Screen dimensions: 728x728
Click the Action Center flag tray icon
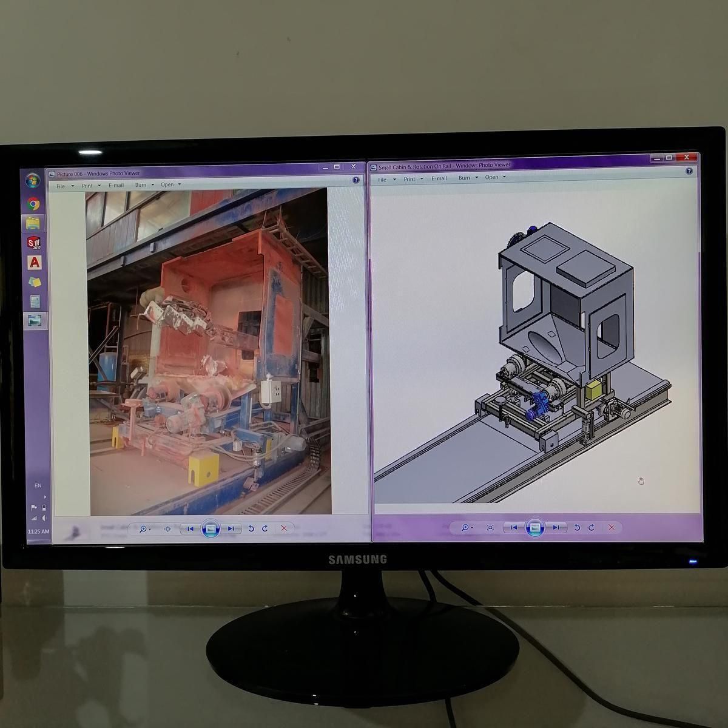tap(34, 507)
